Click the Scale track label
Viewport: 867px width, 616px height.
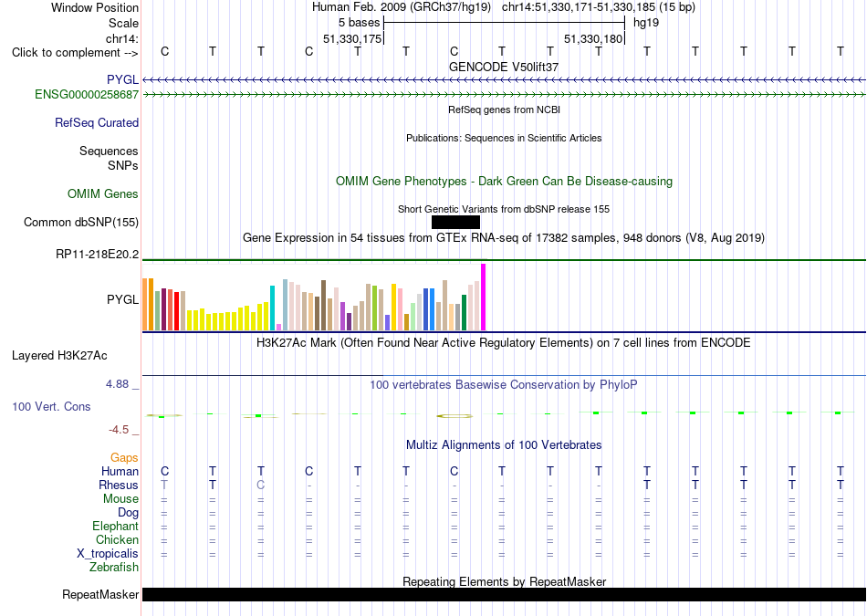124,23
